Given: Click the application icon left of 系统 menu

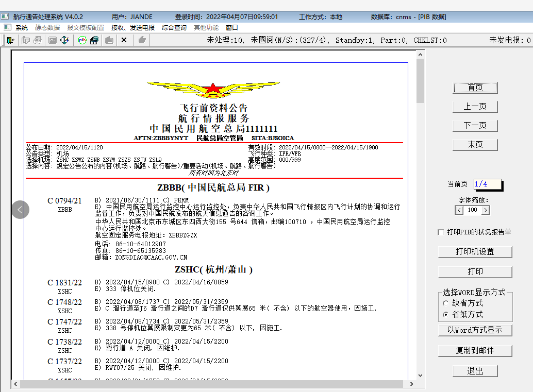Looking at the screenshot, I should pyautogui.click(x=7, y=27).
